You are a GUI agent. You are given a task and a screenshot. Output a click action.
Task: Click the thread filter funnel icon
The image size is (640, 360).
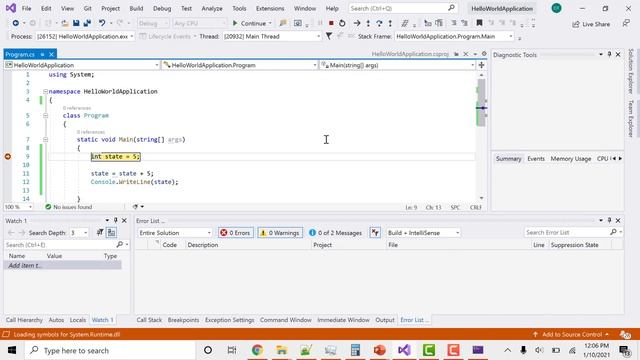pyautogui.click(x=329, y=36)
